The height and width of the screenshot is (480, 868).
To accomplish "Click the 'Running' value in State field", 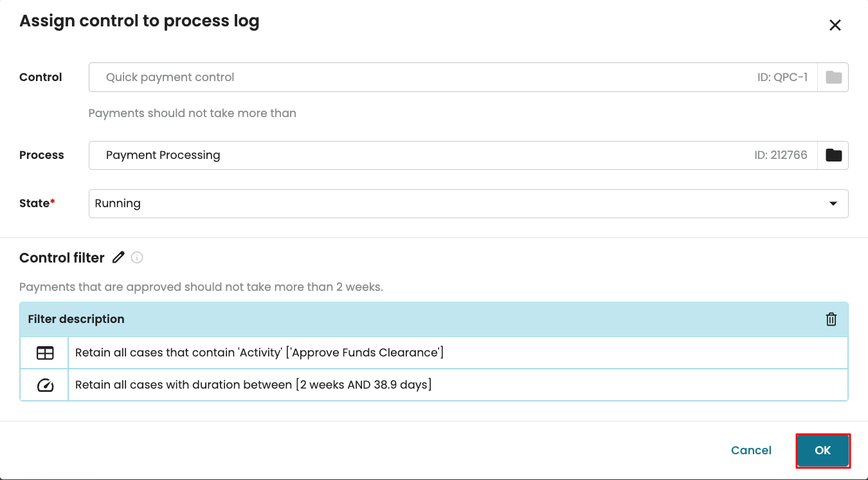I will 118,203.
